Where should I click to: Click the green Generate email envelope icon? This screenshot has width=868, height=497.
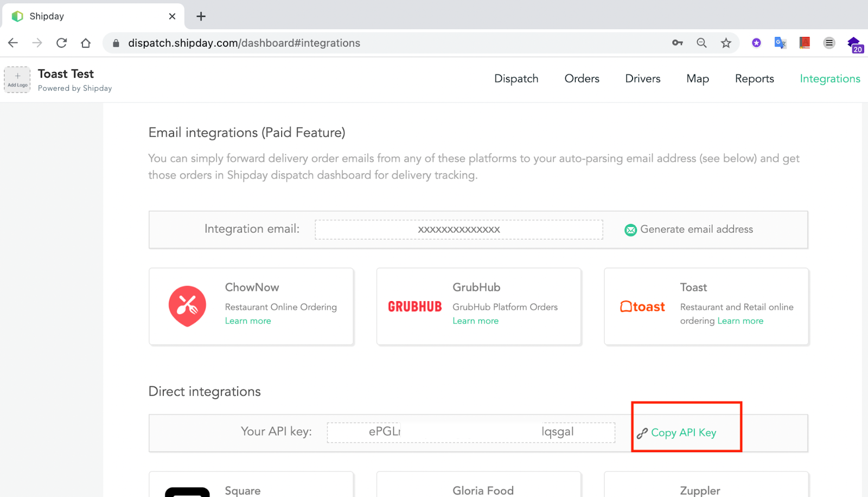click(630, 230)
